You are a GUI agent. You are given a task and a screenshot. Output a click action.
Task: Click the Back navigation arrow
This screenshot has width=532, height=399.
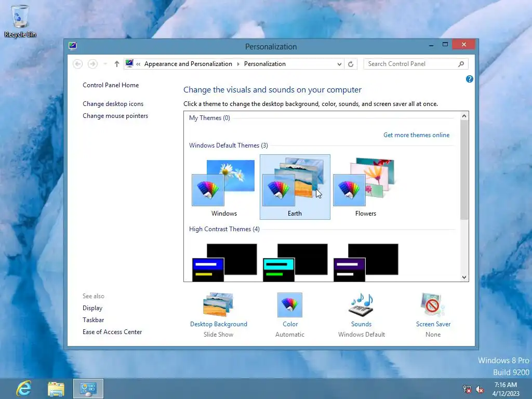[78, 64]
